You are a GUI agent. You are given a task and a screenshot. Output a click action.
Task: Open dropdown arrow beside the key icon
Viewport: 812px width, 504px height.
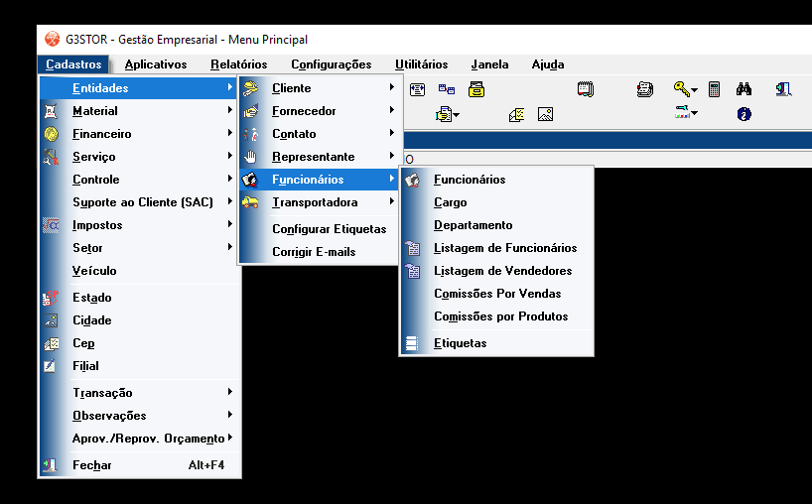[695, 90]
